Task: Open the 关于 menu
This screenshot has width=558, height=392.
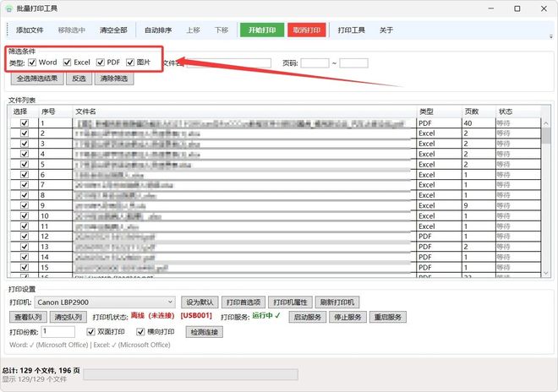Action: pos(386,30)
